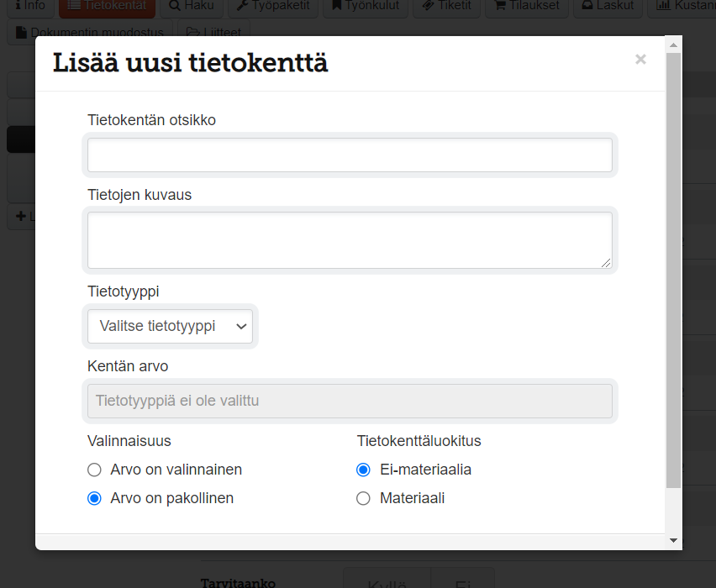Choose Materiaali as field classification
This screenshot has height=588, width=716.
pos(364,498)
